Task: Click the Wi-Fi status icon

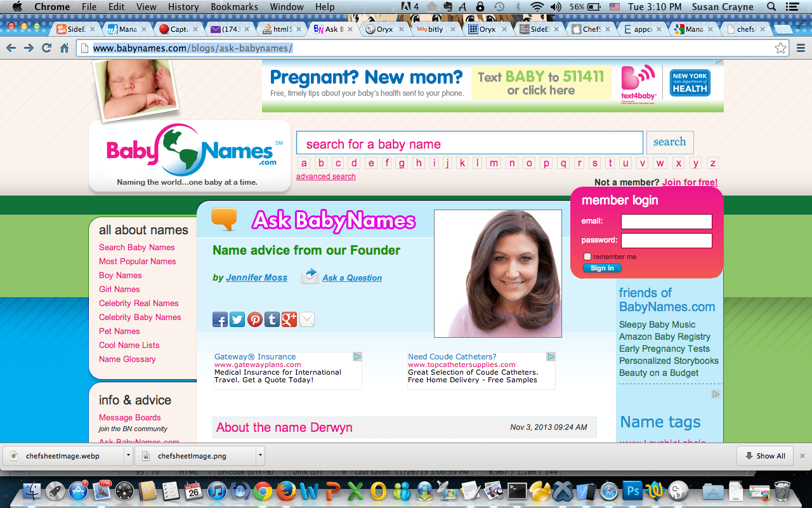Action: pyautogui.click(x=537, y=7)
